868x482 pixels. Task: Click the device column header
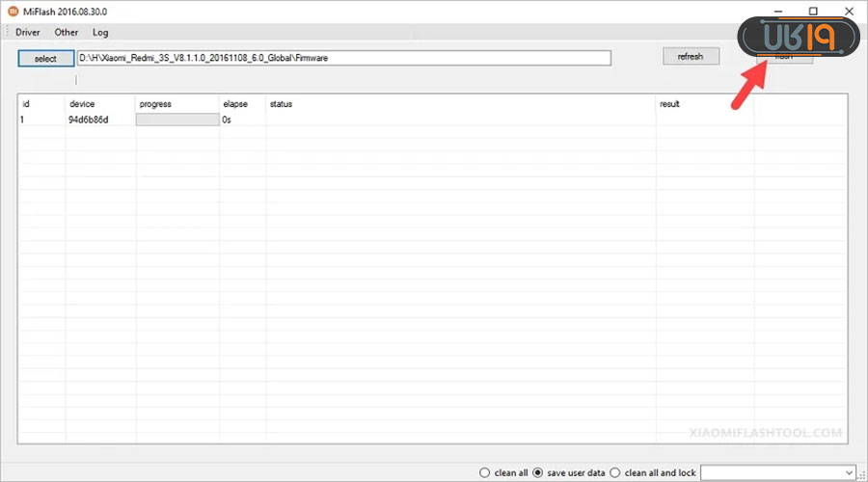(82, 103)
